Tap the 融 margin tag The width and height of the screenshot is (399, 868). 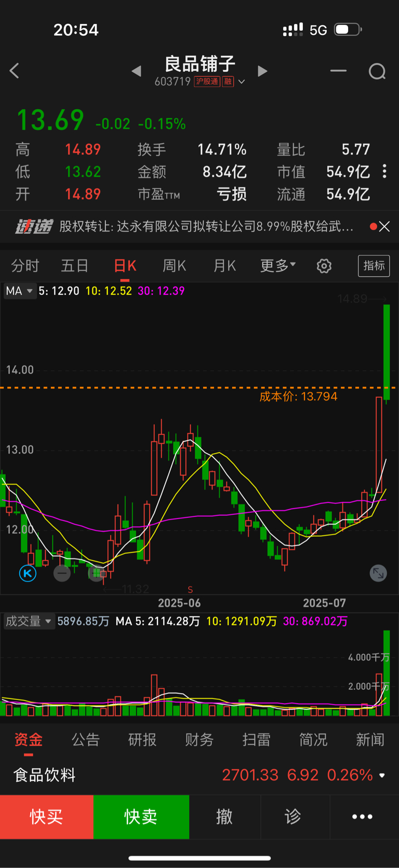(228, 82)
